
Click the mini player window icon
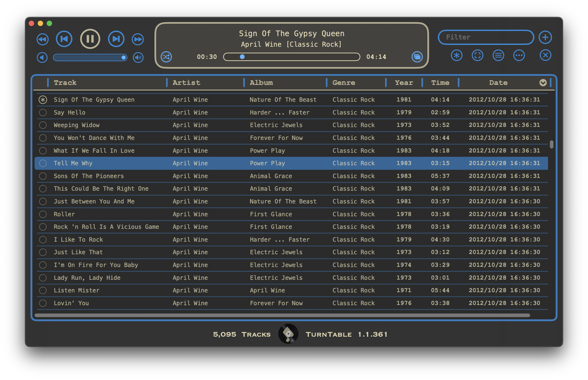tap(417, 57)
